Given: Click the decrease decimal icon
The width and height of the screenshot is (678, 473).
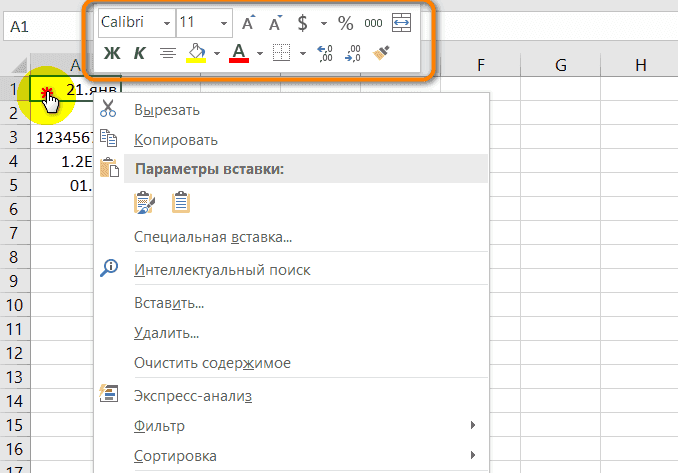Looking at the screenshot, I should click(x=352, y=54).
